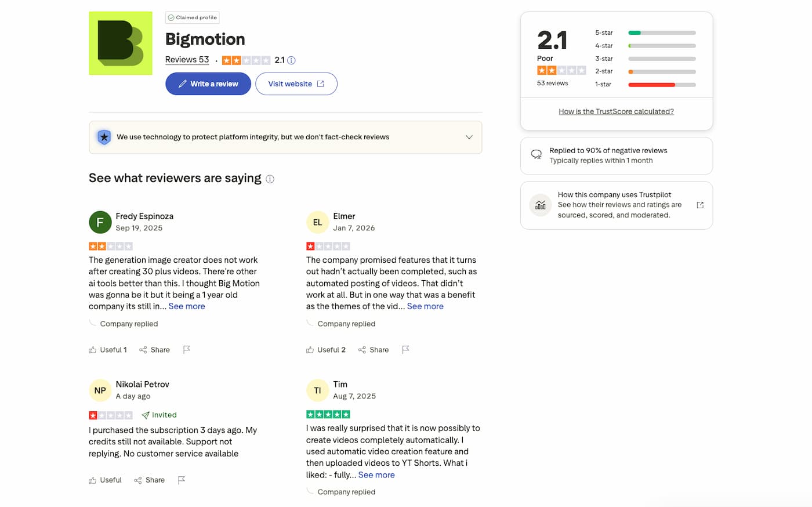Click the Write a review button
The height and width of the screenshot is (507, 812).
[x=208, y=84]
